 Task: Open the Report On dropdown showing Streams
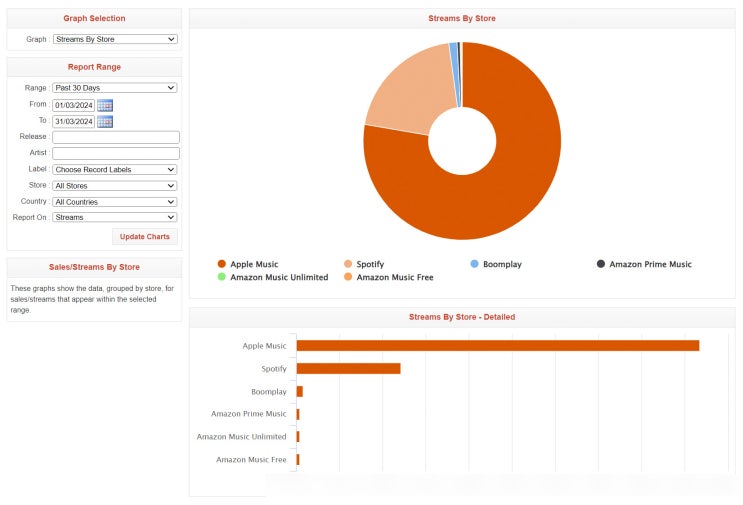point(115,217)
